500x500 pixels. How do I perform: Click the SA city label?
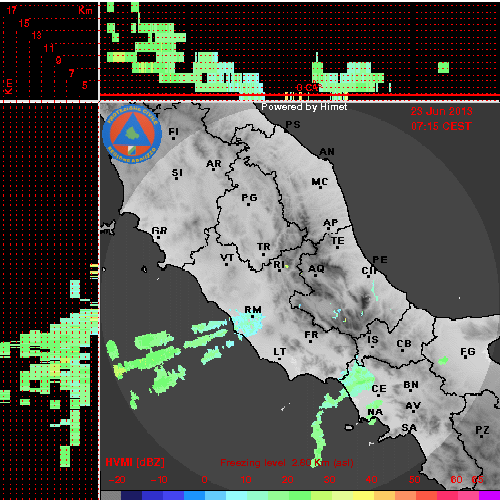(x=409, y=428)
